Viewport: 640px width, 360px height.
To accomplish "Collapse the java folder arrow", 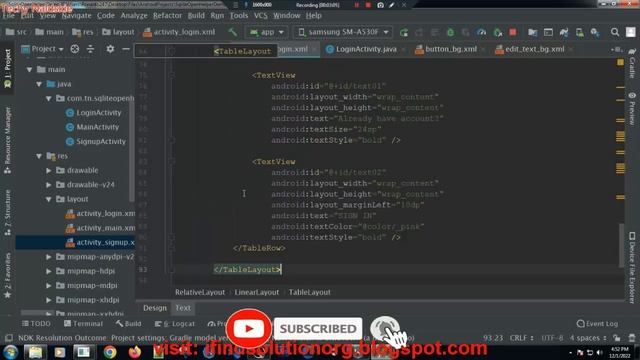I will [x=39, y=84].
